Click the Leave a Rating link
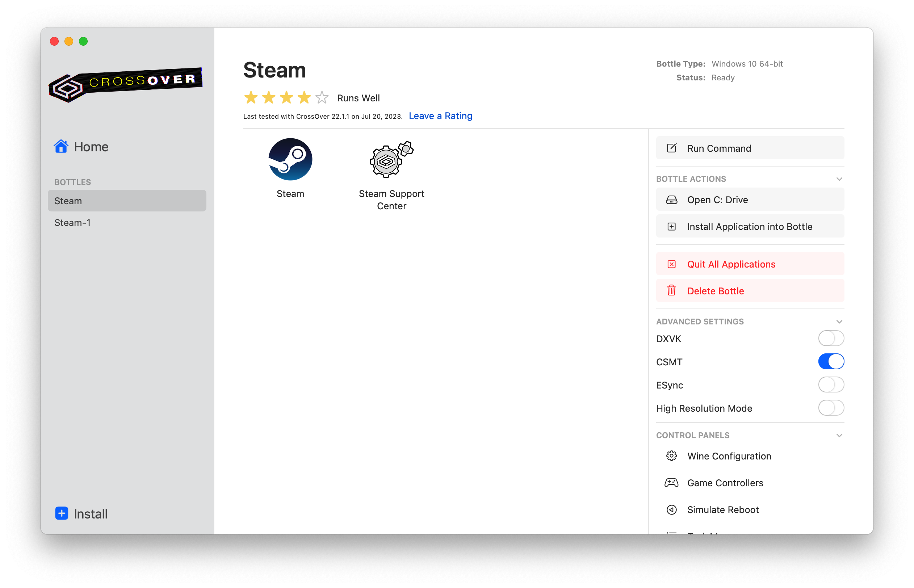Viewport: 914px width, 588px height. (440, 116)
